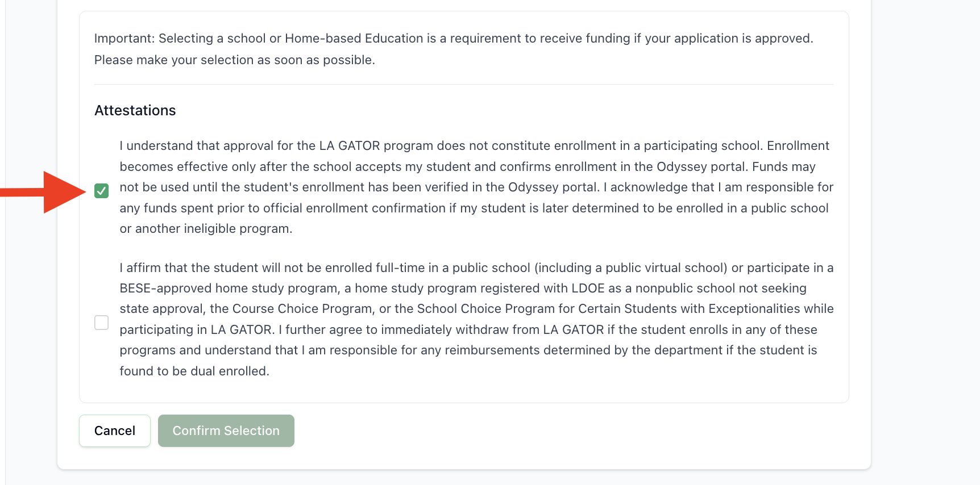Click 'becomes effective only after the school' line
The width and height of the screenshot is (980, 485).
[467, 167]
